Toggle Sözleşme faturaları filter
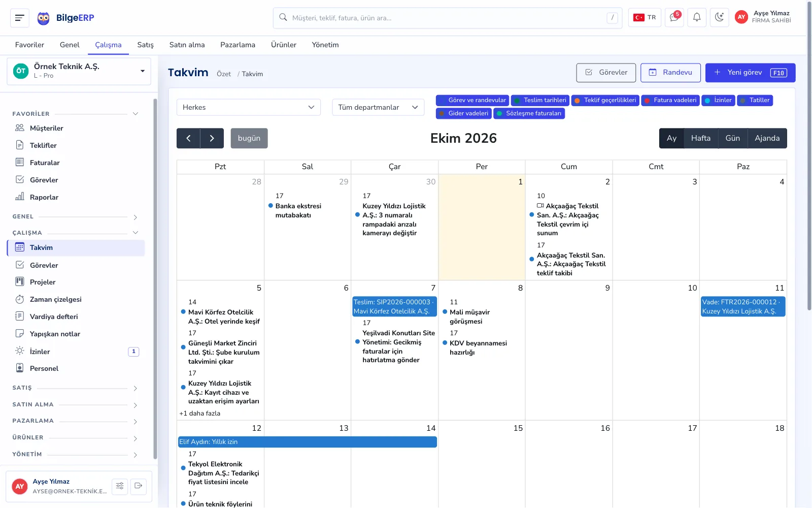 click(x=529, y=114)
